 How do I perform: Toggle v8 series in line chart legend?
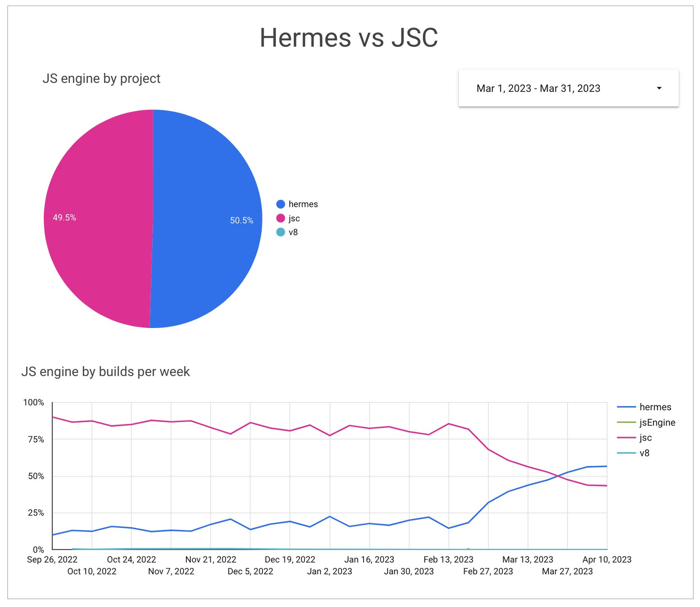point(644,453)
